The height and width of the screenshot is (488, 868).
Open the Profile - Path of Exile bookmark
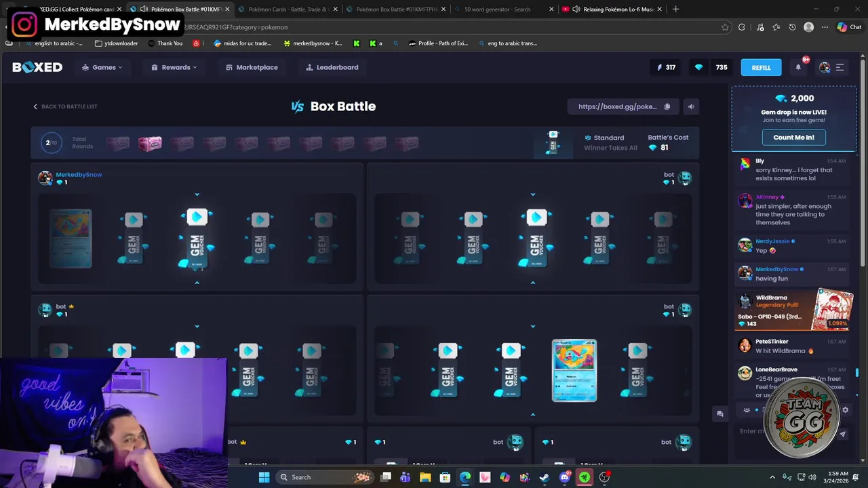coord(438,43)
